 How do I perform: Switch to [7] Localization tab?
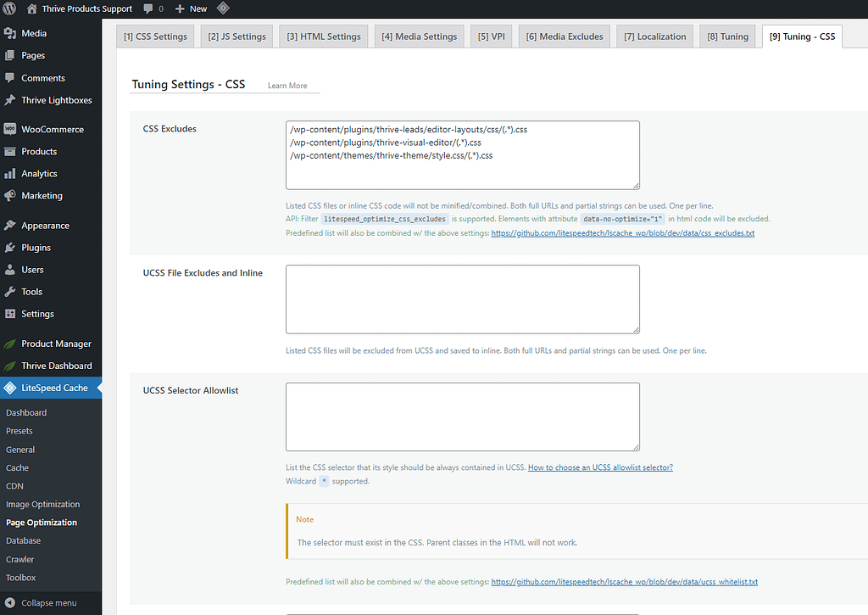click(655, 36)
